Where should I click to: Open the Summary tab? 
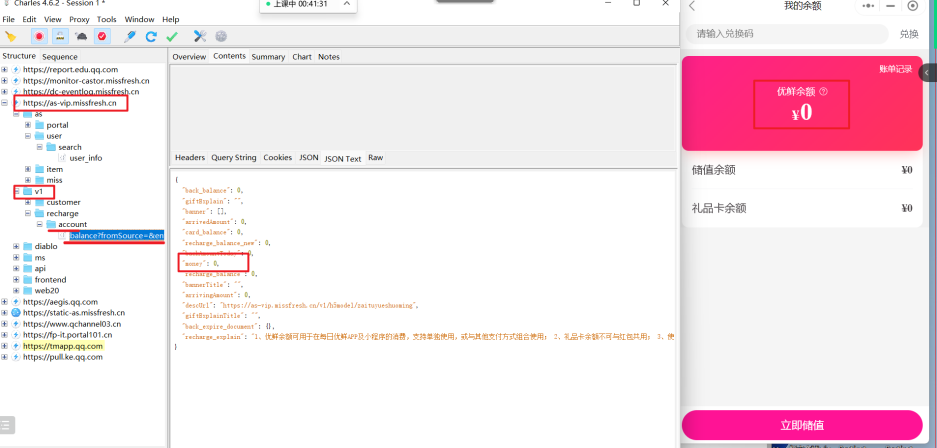click(x=268, y=57)
